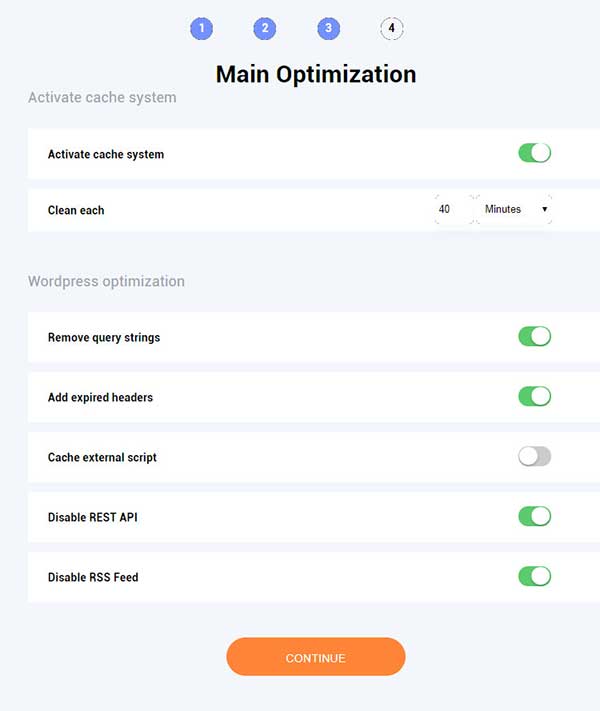Click the 'Clean each' label text
Image resolution: width=600 pixels, height=711 pixels.
tap(76, 211)
